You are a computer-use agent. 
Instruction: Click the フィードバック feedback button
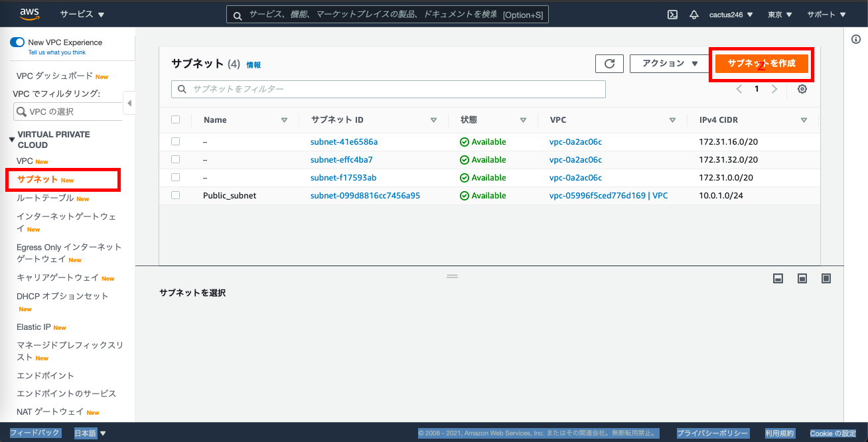[x=35, y=433]
